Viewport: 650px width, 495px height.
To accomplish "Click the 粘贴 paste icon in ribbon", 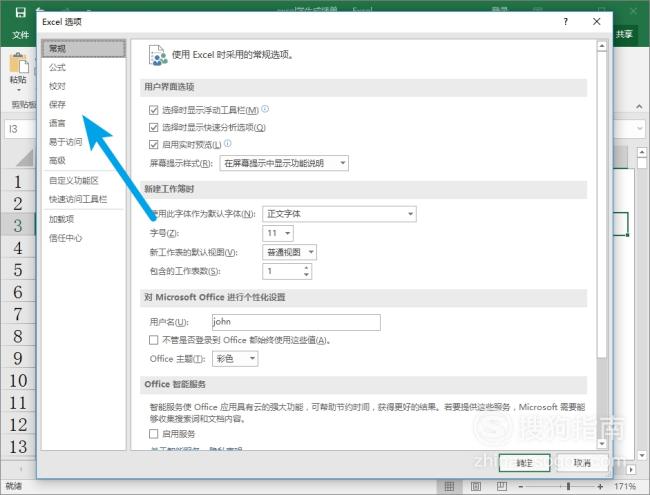I will click(19, 64).
